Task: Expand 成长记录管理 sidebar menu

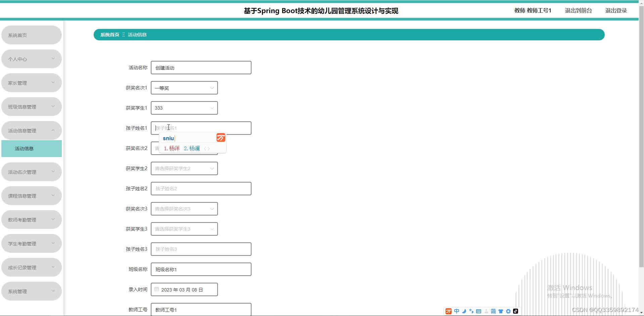Action: (32, 267)
